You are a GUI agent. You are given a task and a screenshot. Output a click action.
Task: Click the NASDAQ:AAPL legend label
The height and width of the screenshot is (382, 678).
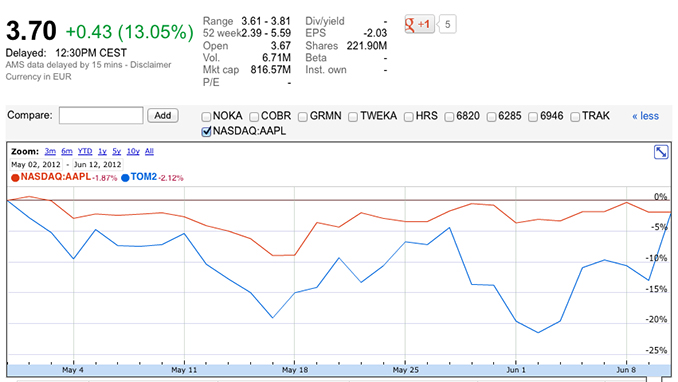[56, 177]
